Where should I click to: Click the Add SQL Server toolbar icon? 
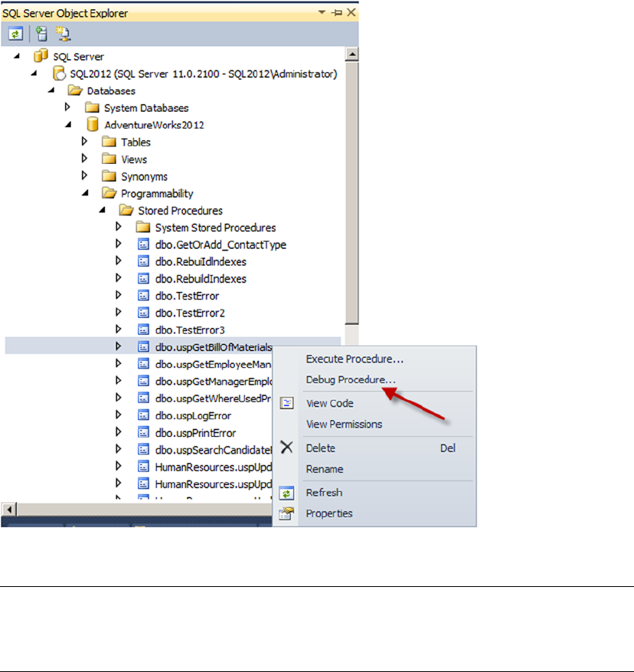click(x=41, y=34)
